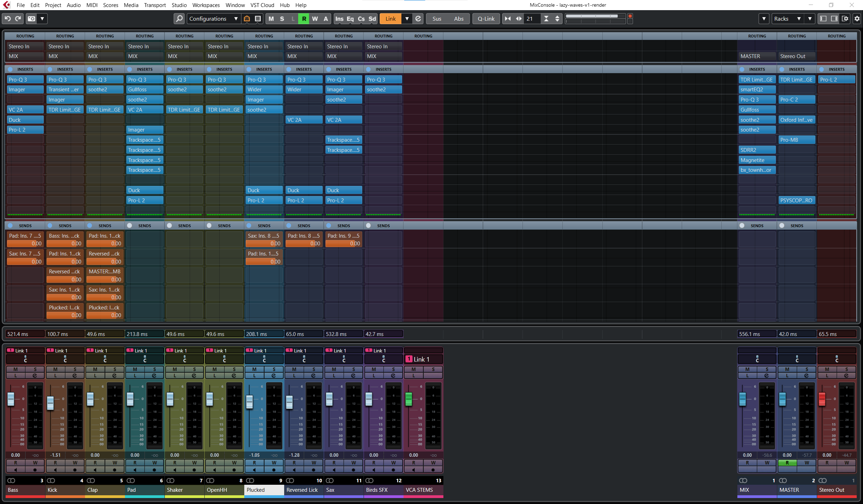This screenshot has width=863, height=504.
Task: Click the undo arrow icon
Action: 8,19
